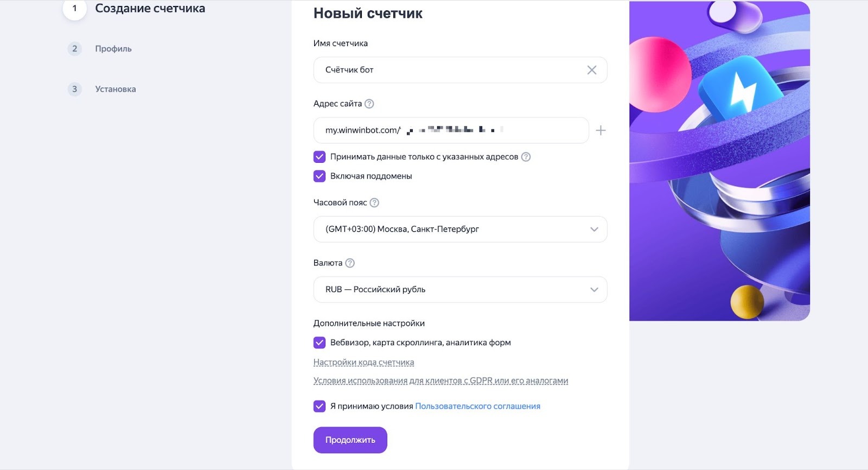Uncheck Принимать данные только с указанных адресов
This screenshot has width=868, height=470.
pyautogui.click(x=320, y=157)
